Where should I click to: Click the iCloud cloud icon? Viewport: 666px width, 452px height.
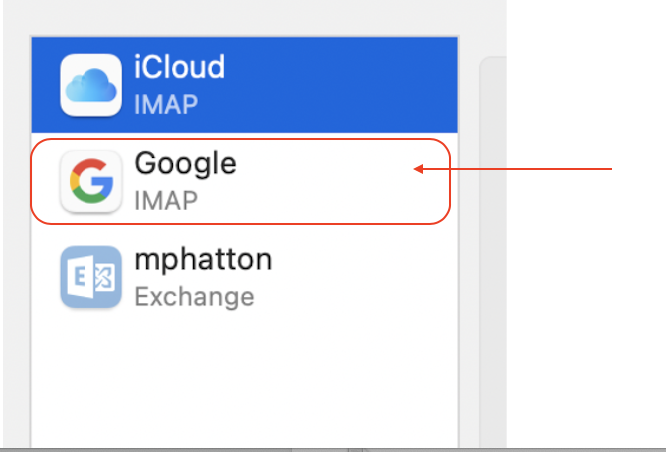click(91, 85)
